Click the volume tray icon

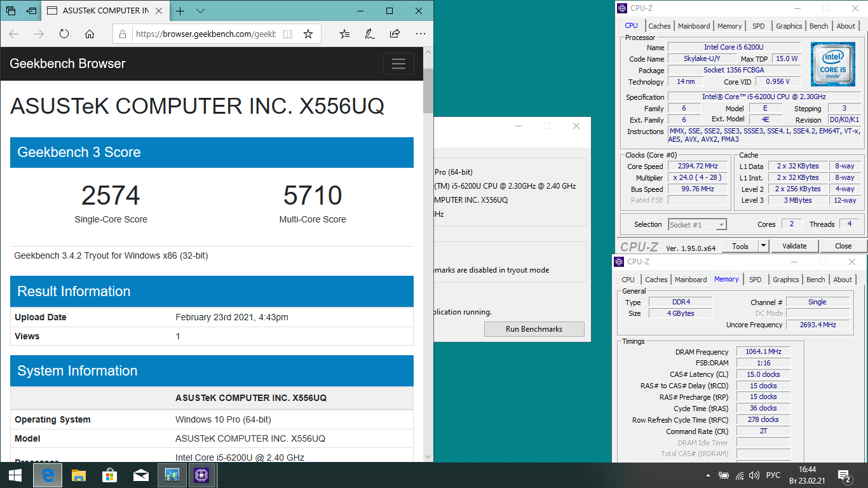pyautogui.click(x=754, y=475)
